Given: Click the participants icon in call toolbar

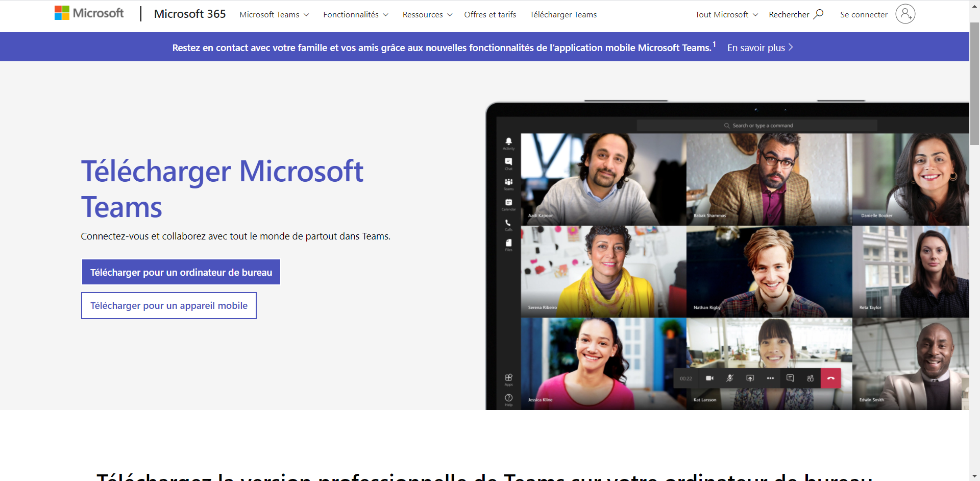Looking at the screenshot, I should [810, 378].
